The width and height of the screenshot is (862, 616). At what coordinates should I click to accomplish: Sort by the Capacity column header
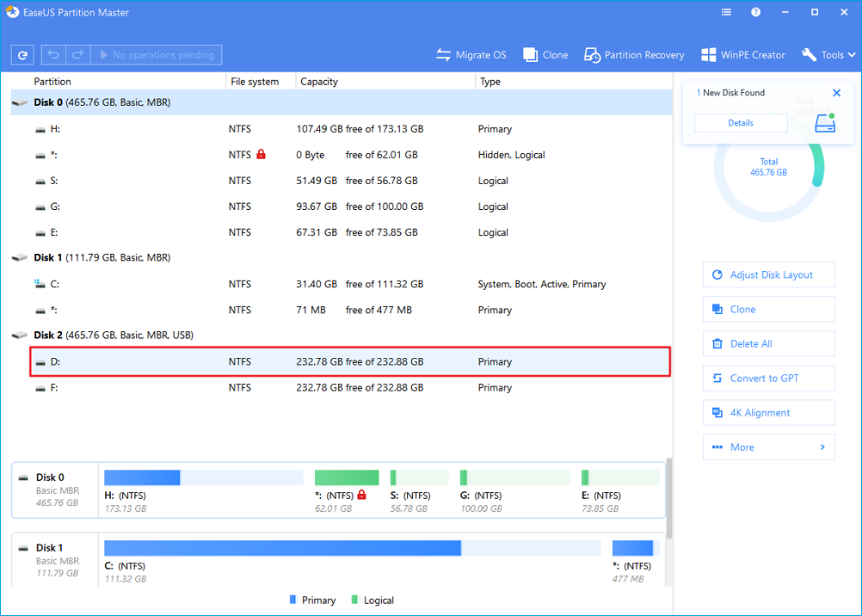[318, 82]
